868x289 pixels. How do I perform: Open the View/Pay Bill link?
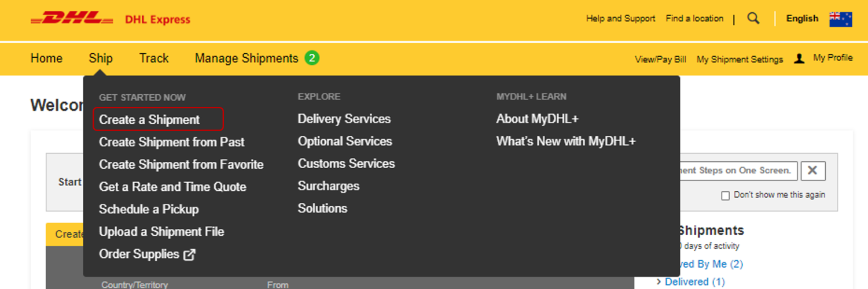(660, 60)
